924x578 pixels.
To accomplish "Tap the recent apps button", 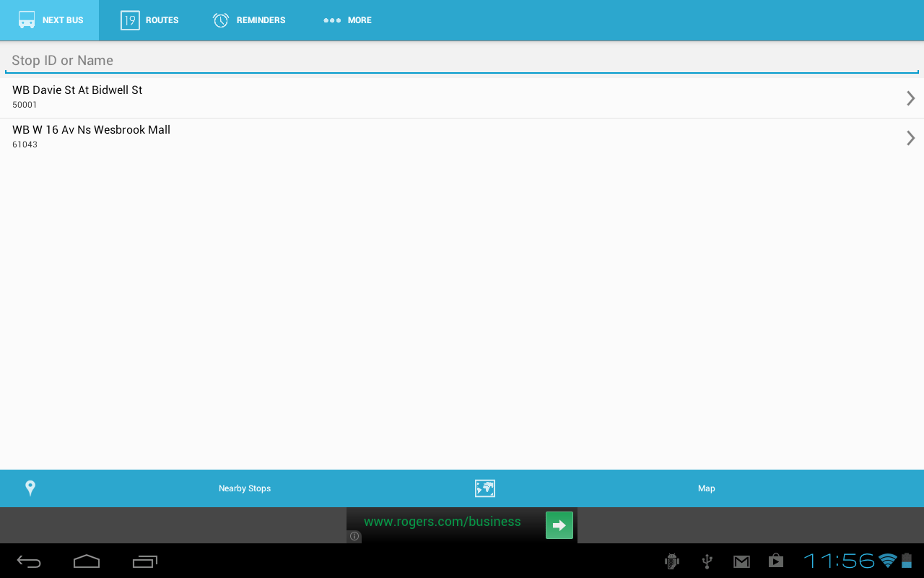I will (145, 561).
